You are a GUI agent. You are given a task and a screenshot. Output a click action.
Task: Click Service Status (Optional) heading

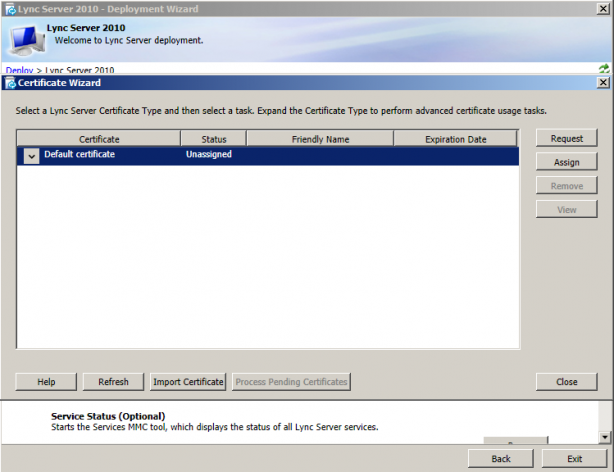pyautogui.click(x=108, y=416)
